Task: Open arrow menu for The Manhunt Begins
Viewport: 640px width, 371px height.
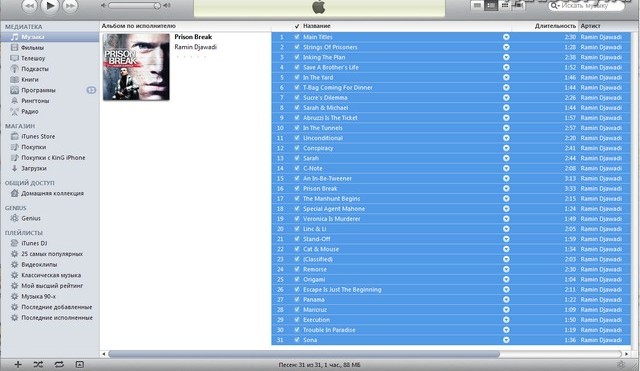Action: click(x=506, y=198)
